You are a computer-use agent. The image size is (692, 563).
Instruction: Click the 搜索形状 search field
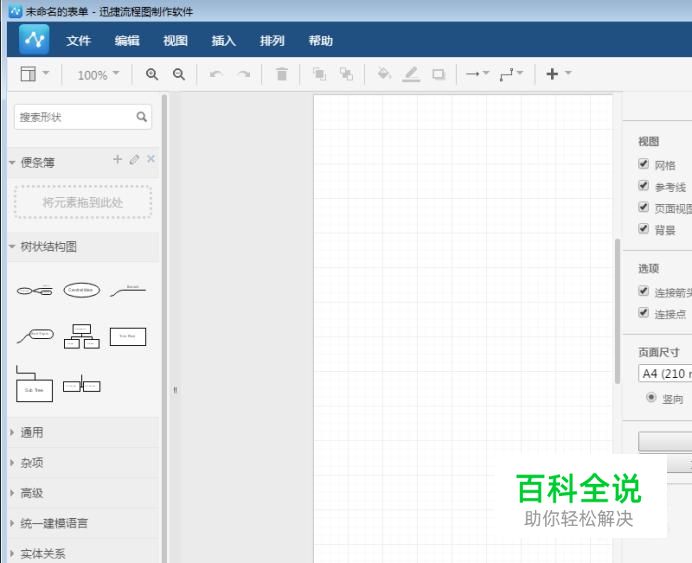(x=83, y=117)
